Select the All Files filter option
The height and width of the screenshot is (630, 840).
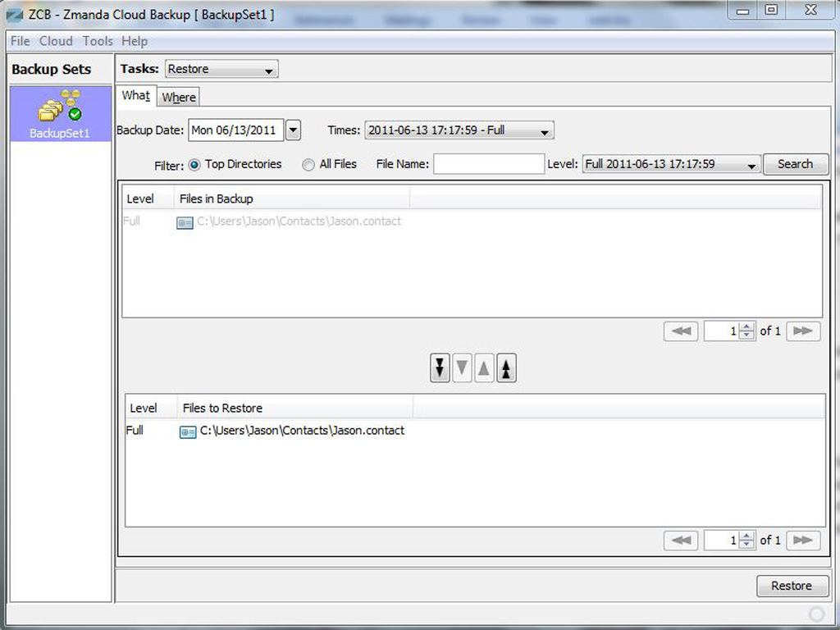click(x=308, y=165)
